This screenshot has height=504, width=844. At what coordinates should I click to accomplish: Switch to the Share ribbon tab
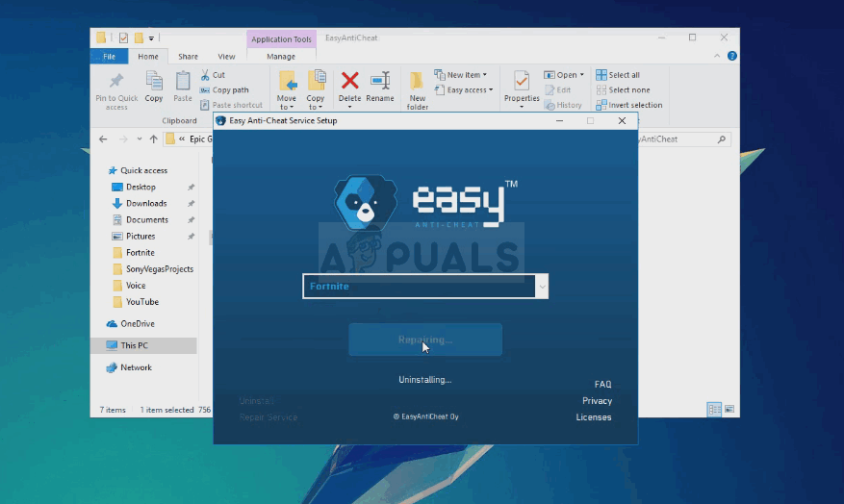pyautogui.click(x=188, y=57)
